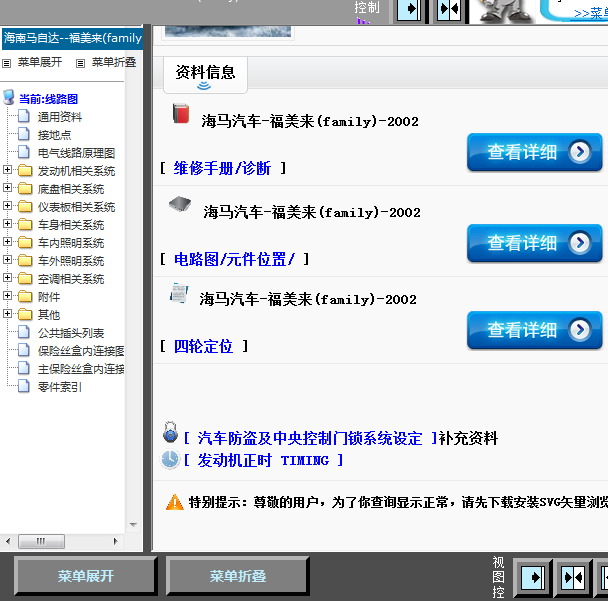This screenshot has height=601, width=608.
Task: Click 海南马自达--福美来 title header
Action: (72, 38)
